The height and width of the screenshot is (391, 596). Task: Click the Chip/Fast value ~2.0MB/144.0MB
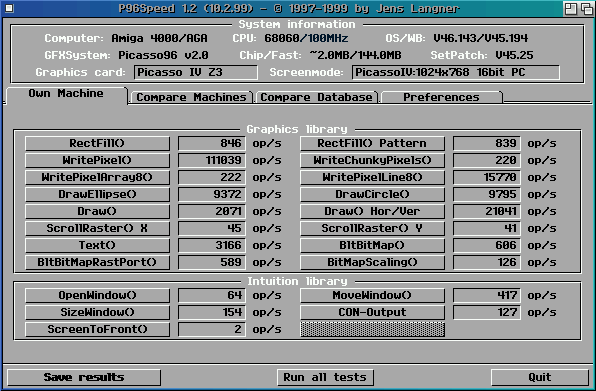355,55
